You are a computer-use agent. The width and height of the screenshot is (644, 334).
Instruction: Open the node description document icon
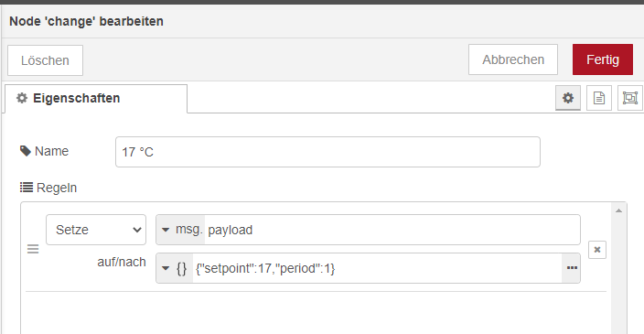tap(599, 98)
